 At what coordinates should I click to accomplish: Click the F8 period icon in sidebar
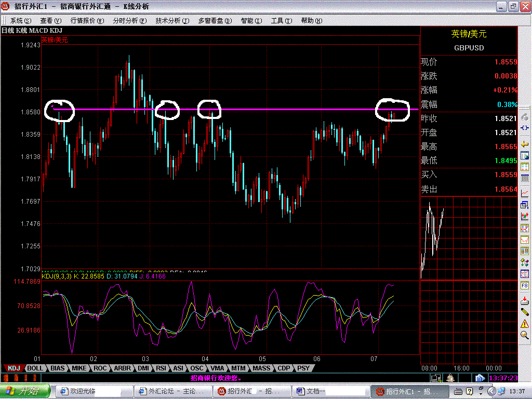click(x=524, y=284)
